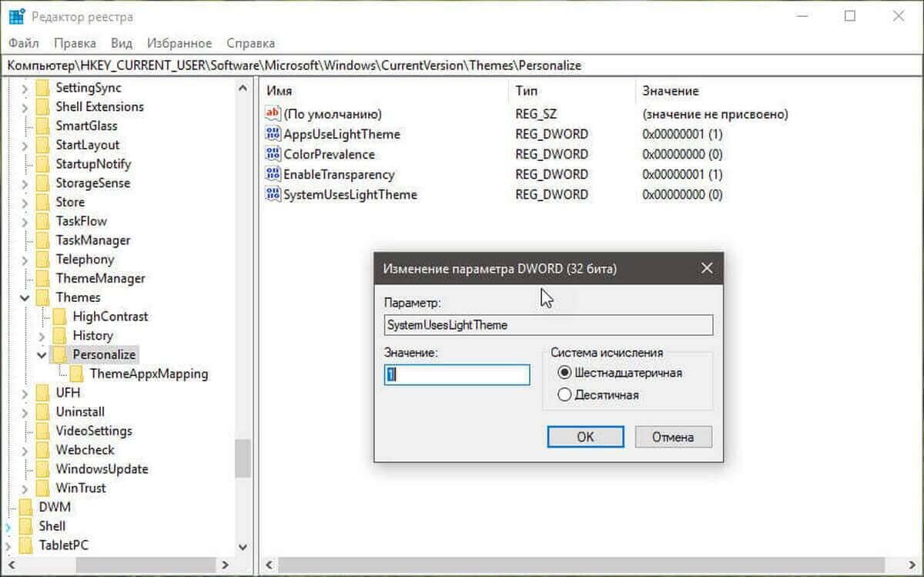The image size is (924, 577).
Task: Click the StartLayout folder icon
Action: pyautogui.click(x=42, y=145)
